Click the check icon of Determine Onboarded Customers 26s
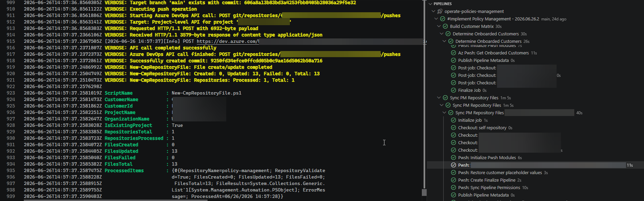This screenshot has width=644, height=201. [451, 41]
